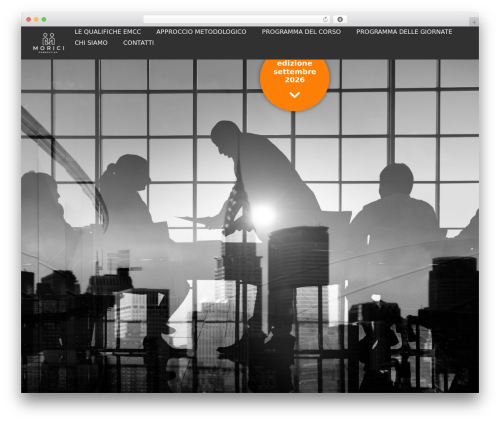Click the browser download indicator icon

tap(340, 20)
